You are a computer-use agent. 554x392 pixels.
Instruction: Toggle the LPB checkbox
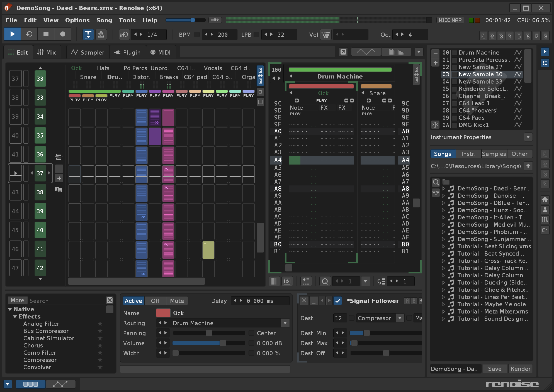click(x=256, y=35)
